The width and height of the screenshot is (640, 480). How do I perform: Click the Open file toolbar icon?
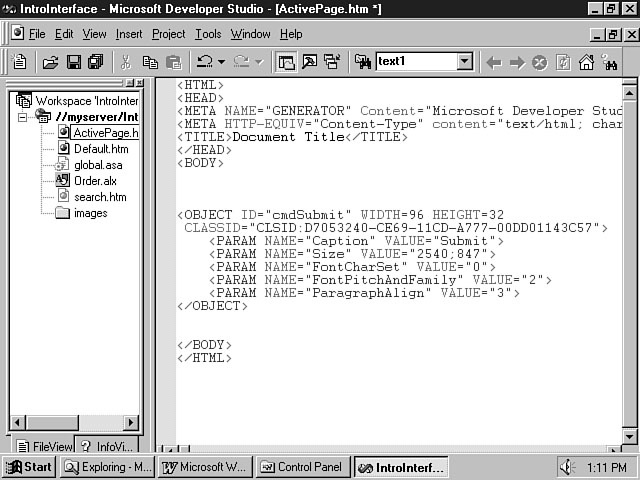(x=50, y=62)
